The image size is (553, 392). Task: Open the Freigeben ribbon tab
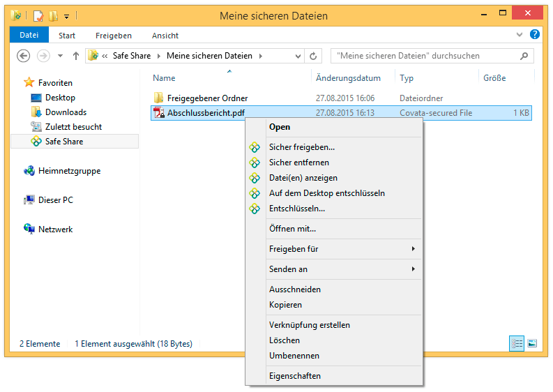click(x=114, y=36)
